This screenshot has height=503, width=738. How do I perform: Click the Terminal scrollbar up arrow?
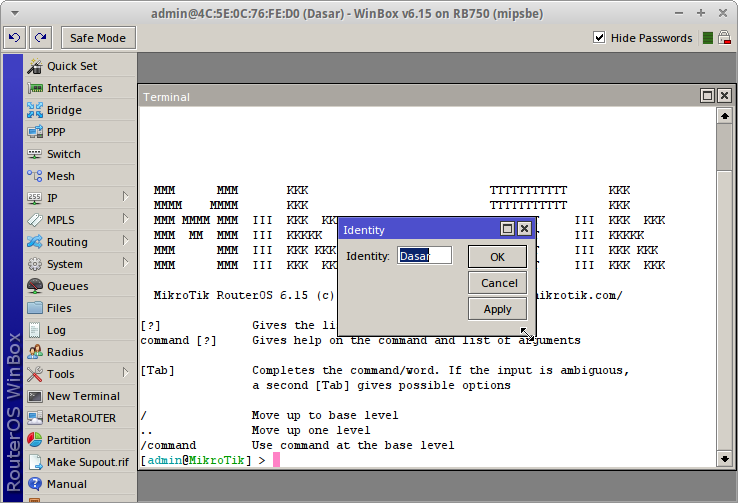tap(724, 116)
